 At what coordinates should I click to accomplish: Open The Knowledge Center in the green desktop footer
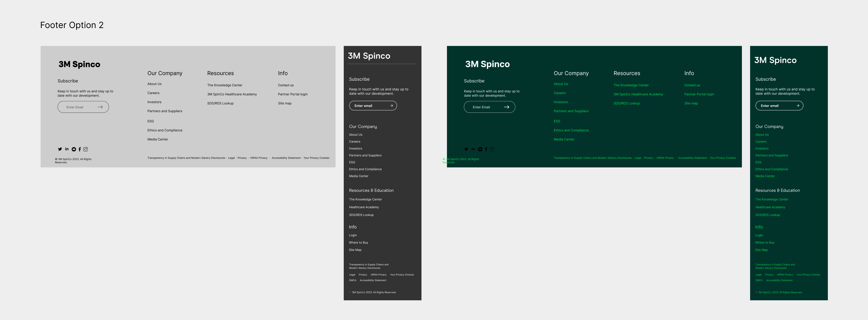631,85
